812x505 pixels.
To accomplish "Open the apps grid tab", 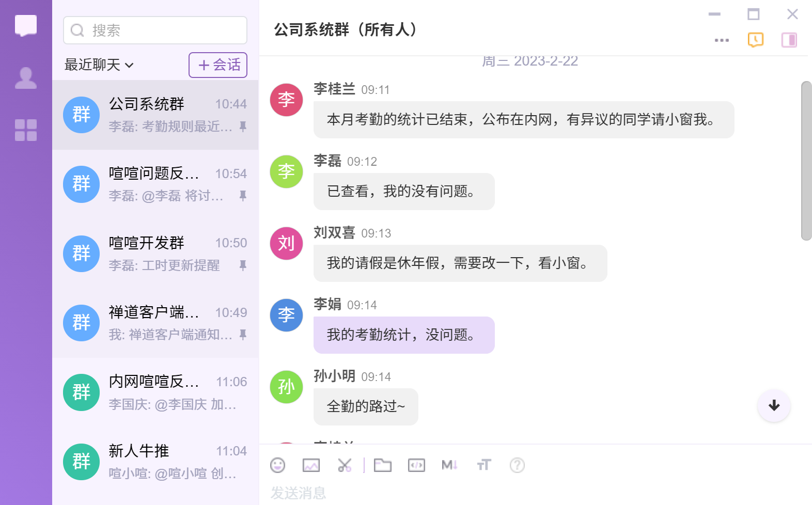I will [x=26, y=130].
